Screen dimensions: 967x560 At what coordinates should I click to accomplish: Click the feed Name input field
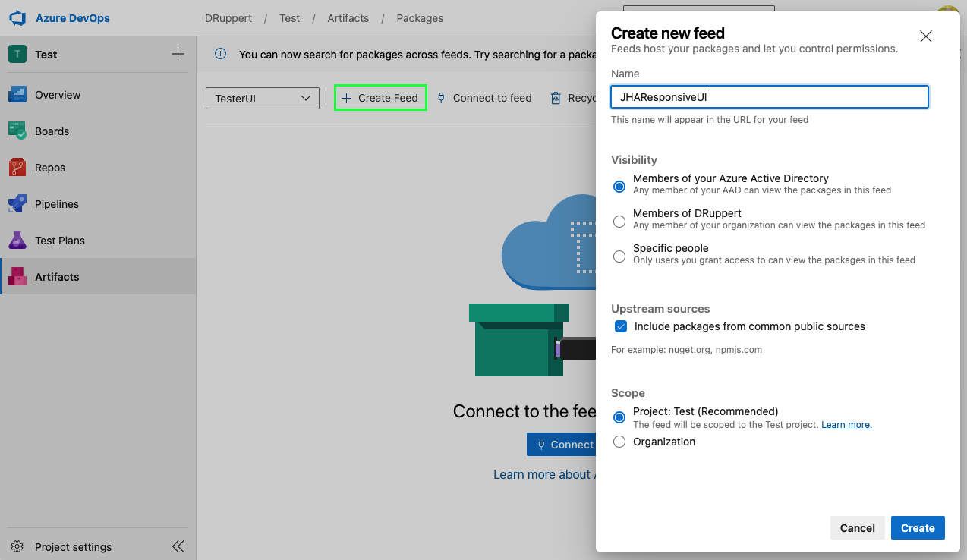[x=769, y=97]
